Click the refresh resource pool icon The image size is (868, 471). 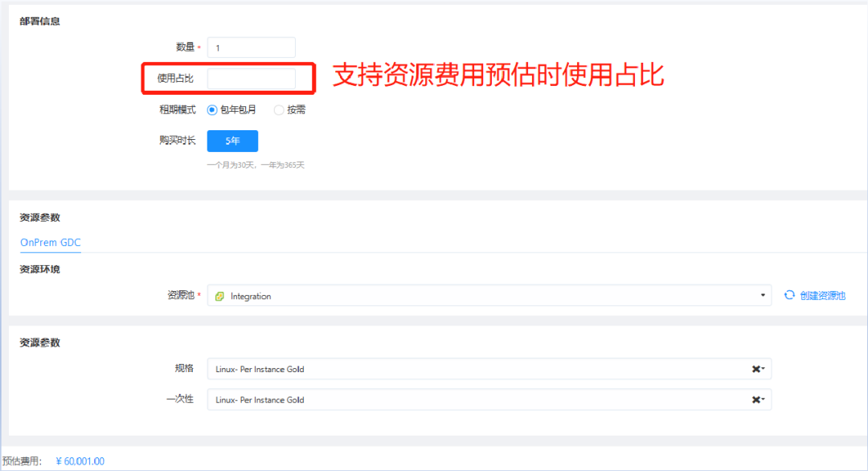click(788, 295)
